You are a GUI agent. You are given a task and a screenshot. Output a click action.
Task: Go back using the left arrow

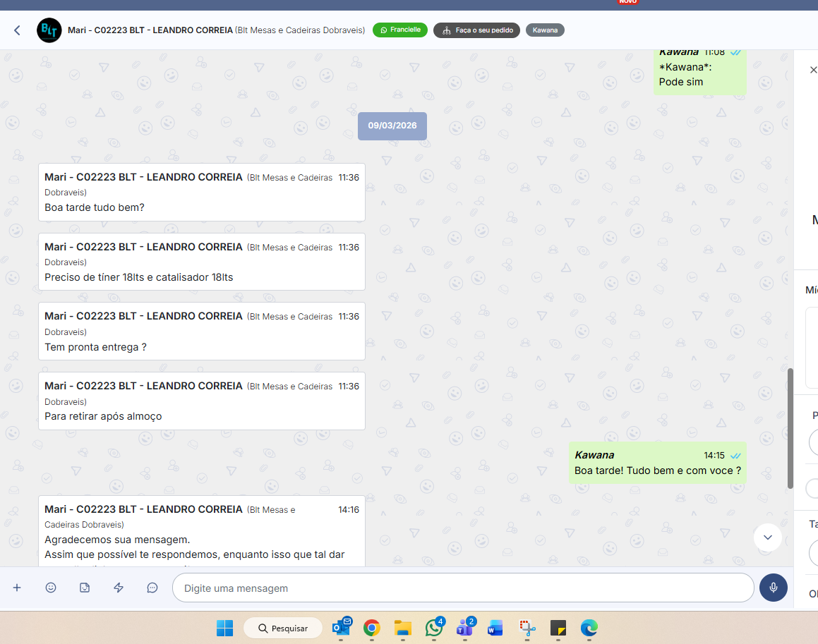18,30
